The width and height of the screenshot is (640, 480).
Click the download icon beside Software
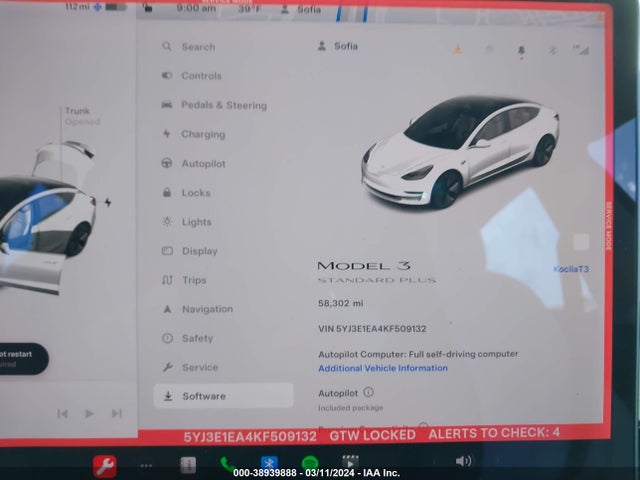(x=168, y=396)
